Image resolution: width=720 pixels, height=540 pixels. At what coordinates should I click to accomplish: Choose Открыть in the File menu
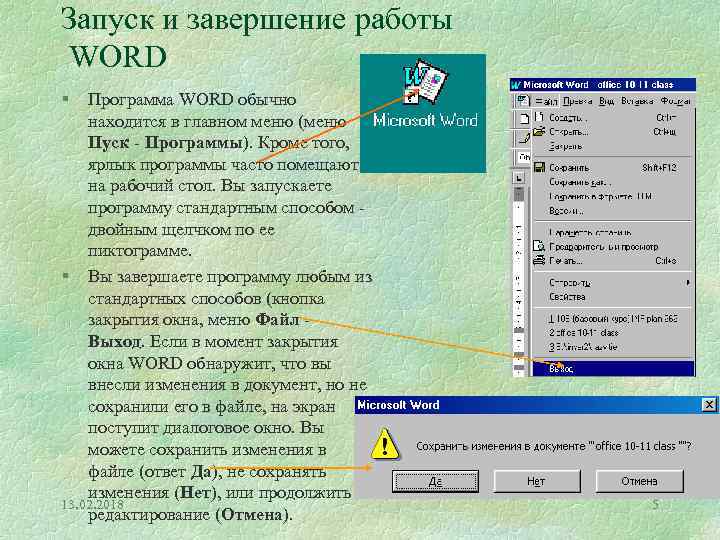[x=613, y=132]
